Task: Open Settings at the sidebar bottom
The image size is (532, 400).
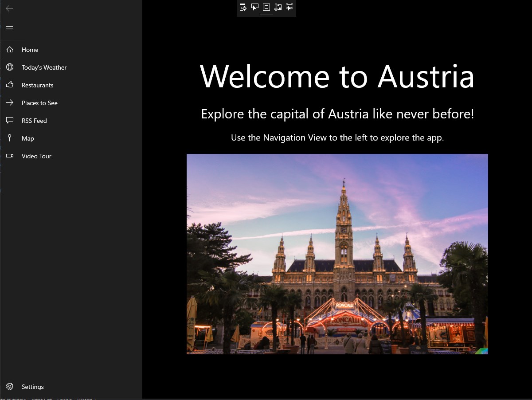Action: click(x=71, y=387)
